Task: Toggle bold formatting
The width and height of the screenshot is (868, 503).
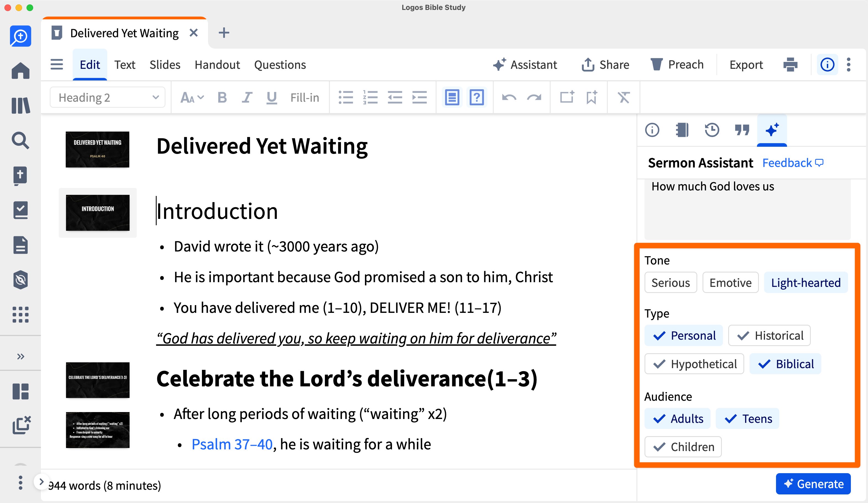Action: tap(222, 98)
